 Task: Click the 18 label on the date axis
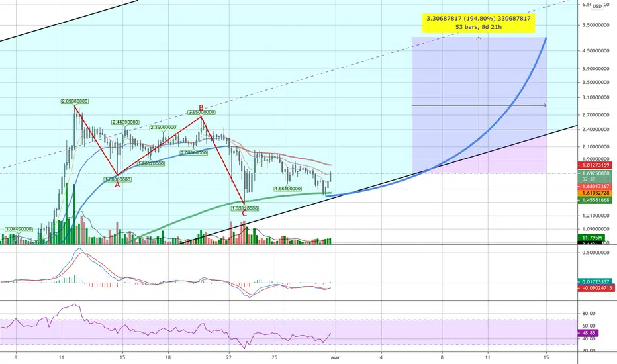click(x=168, y=357)
